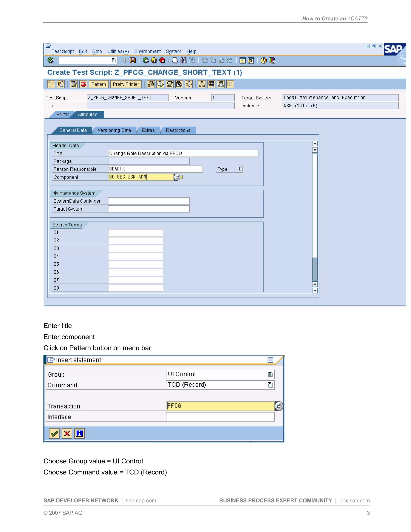Click the Package input field

coord(149,161)
